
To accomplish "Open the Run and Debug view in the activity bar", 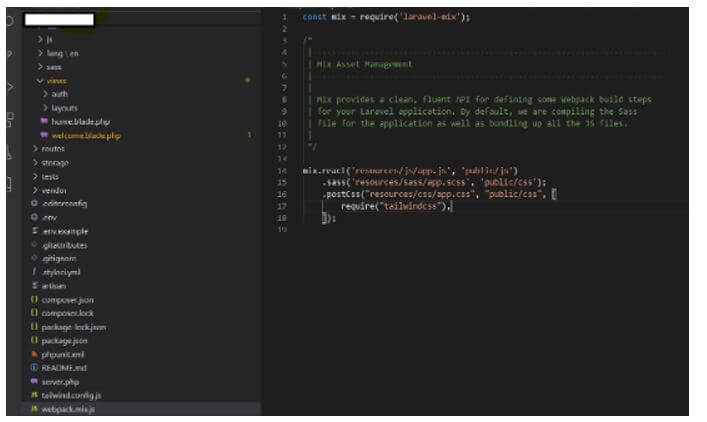I will click(9, 87).
